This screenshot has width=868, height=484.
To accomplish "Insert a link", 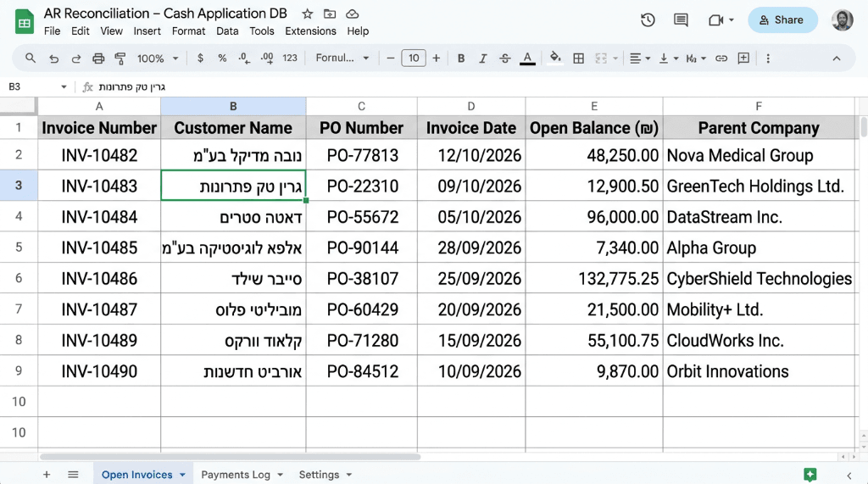I will pos(721,58).
